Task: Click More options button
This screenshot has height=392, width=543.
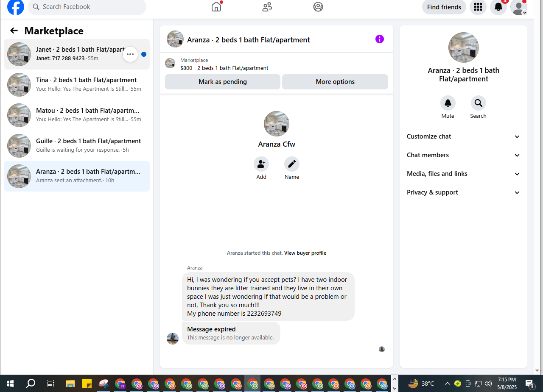Action: 335,82
